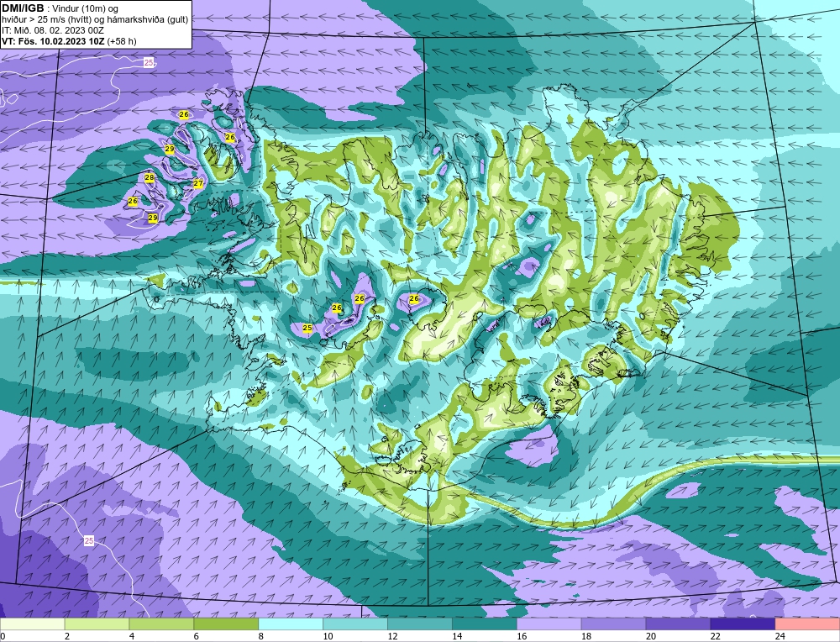Click the scale tick label 22

[715, 636]
